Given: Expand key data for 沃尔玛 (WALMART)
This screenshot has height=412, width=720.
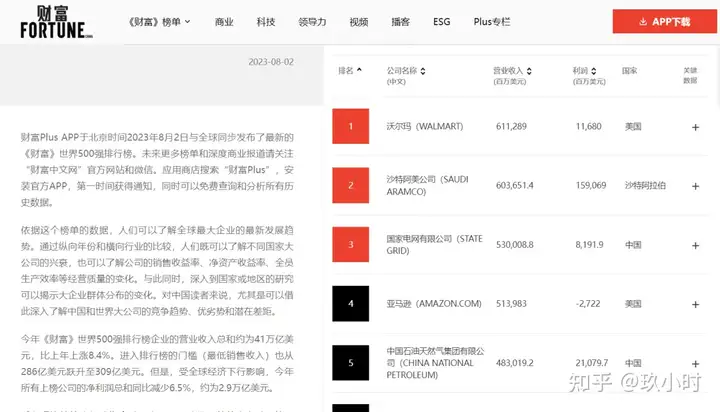Looking at the screenshot, I should (696, 127).
